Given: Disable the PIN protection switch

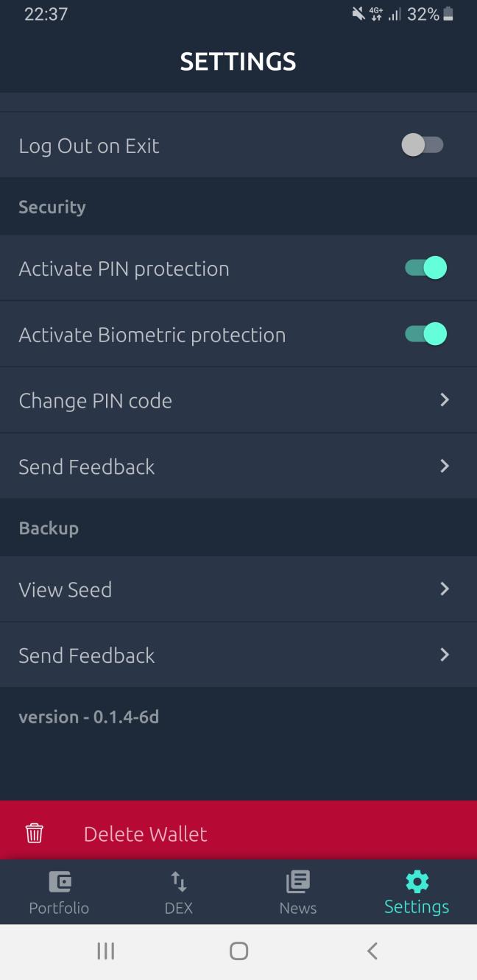Looking at the screenshot, I should pos(425,268).
